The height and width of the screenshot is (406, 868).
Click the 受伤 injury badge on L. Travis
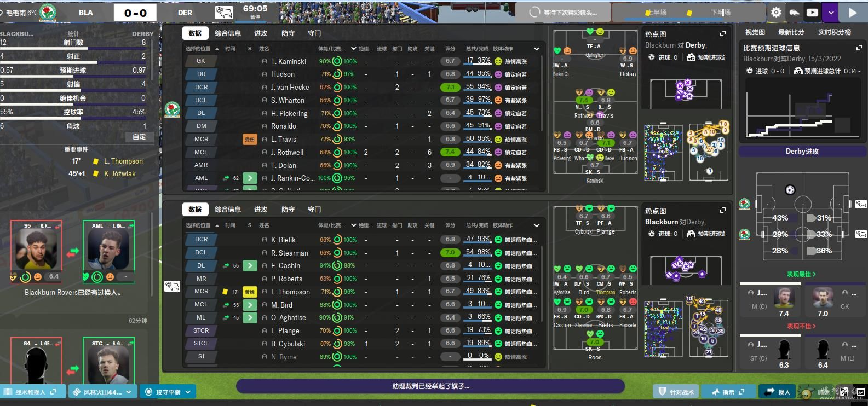pos(250,140)
